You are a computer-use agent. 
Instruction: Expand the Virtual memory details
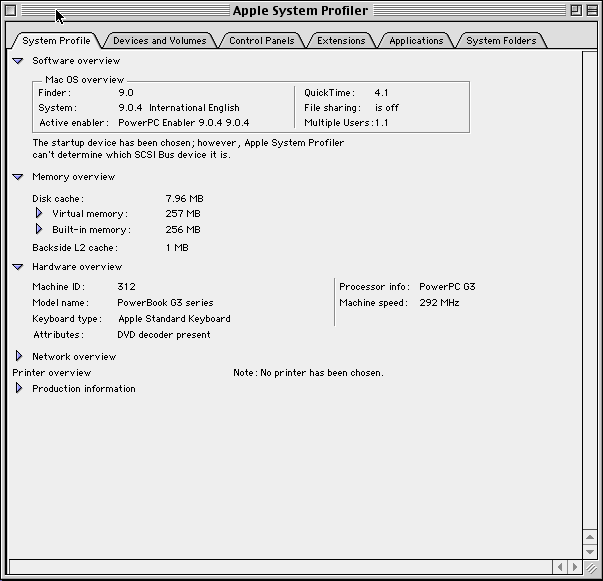click(x=38, y=213)
